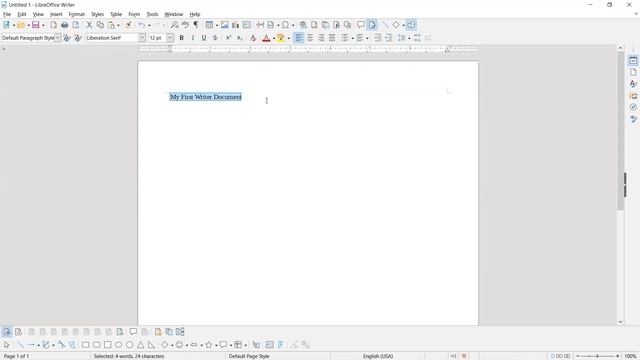Open the File menu

pyautogui.click(x=7, y=14)
